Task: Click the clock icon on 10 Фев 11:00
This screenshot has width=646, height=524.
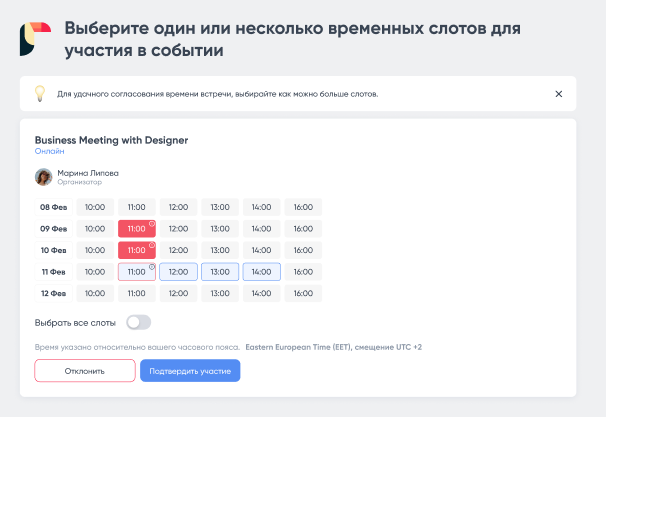Action: (x=152, y=245)
